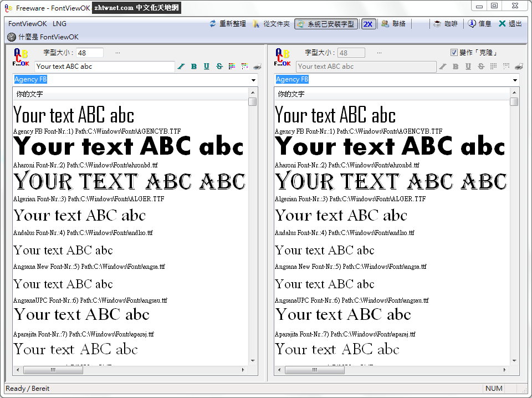The height and width of the screenshot is (398, 532).
Task: Click Angsana New Font-Nr.:5 path in left list
Action: click(x=89, y=267)
